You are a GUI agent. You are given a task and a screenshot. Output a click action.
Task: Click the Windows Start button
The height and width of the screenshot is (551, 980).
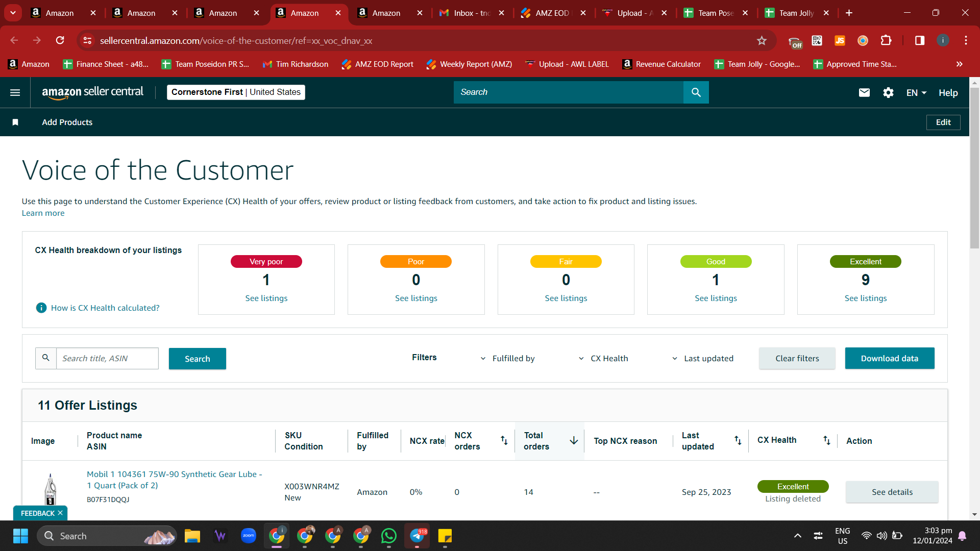point(20,536)
